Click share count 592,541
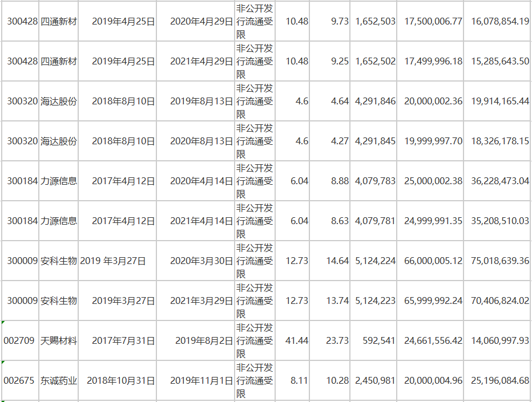The width and height of the screenshot is (532, 402). point(373,340)
